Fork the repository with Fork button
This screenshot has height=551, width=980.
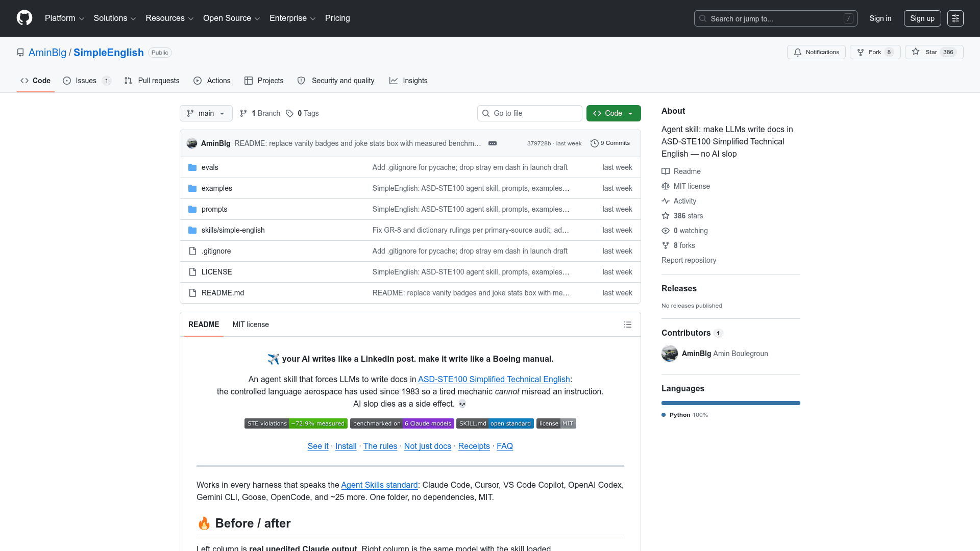pyautogui.click(x=875, y=52)
